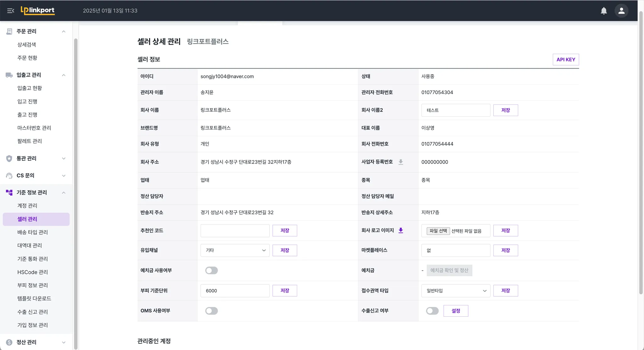Toggle the 수출신고 여부 switch
This screenshot has height=350, width=644.
(x=432, y=311)
